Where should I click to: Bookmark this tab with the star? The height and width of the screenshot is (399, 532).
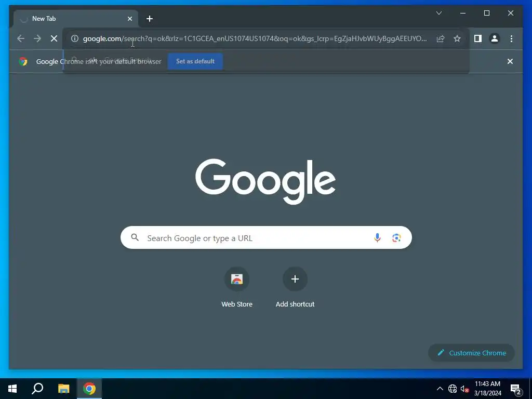pyautogui.click(x=457, y=38)
